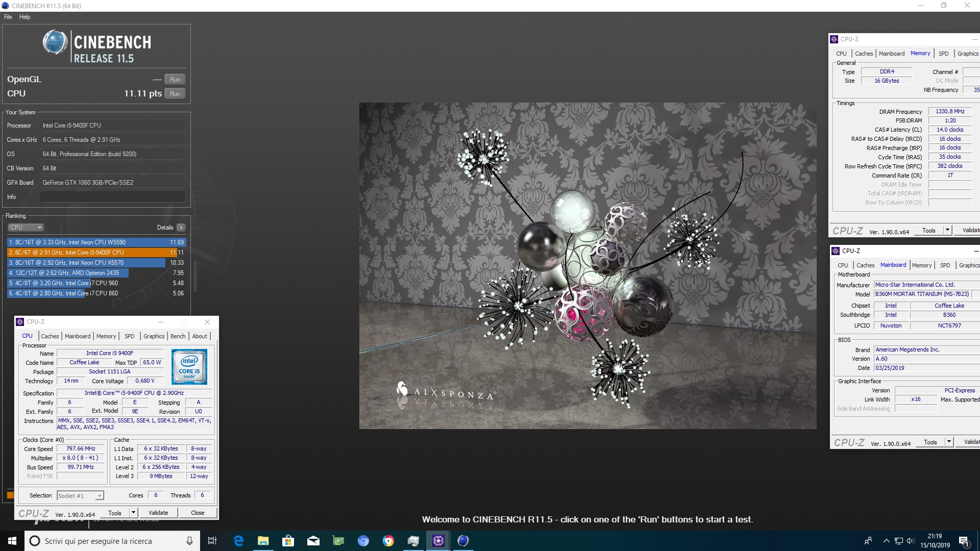Expand the ranking Details arrow button

click(181, 228)
